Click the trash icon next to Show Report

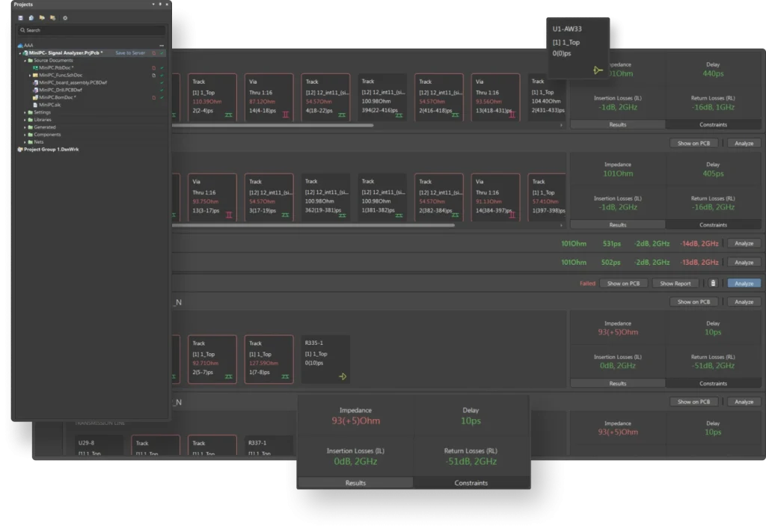(x=713, y=284)
